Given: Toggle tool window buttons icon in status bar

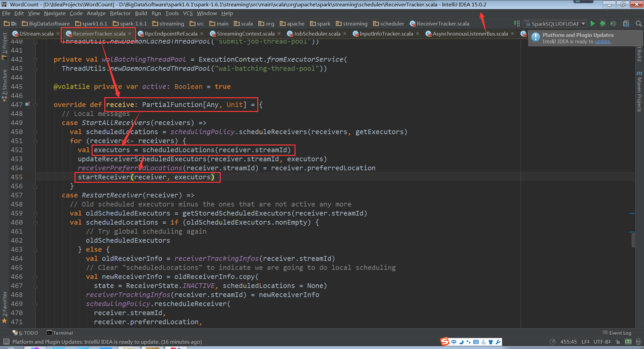Looking at the screenshot, I should point(6,342).
